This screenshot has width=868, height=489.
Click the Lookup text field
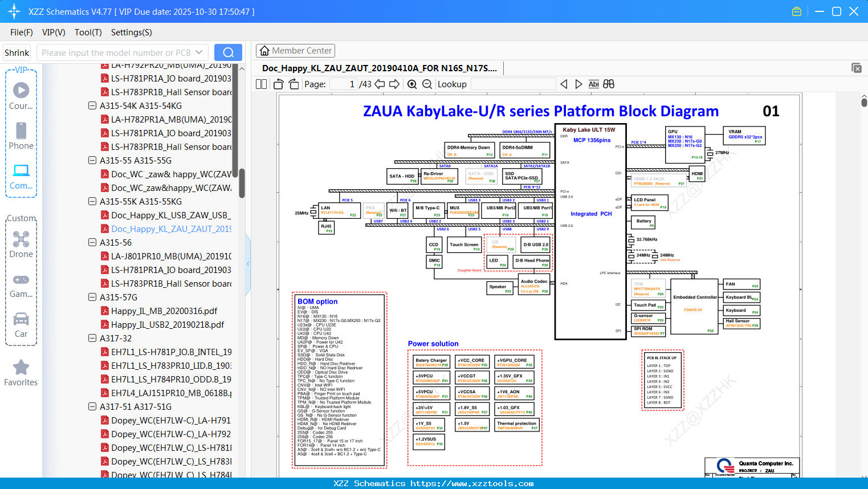[x=513, y=84]
